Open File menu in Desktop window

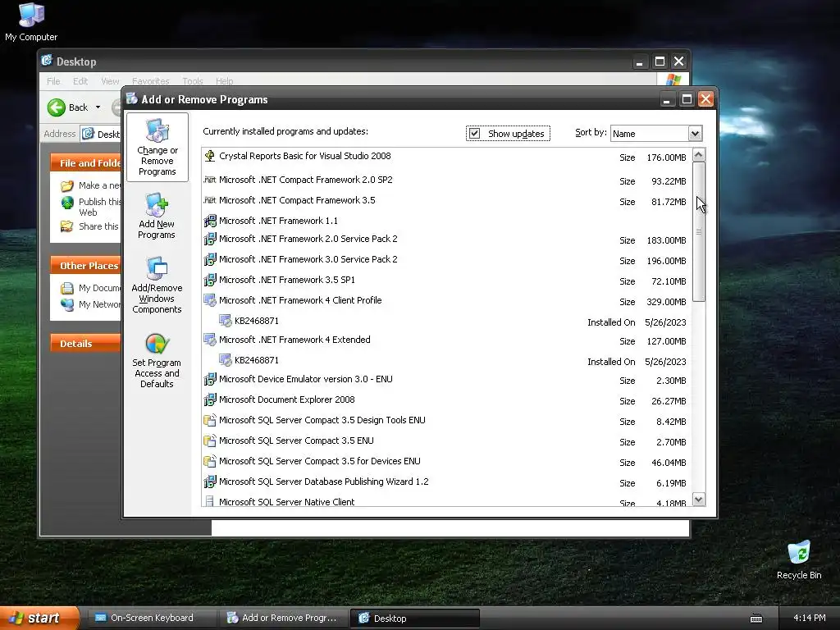pos(53,81)
